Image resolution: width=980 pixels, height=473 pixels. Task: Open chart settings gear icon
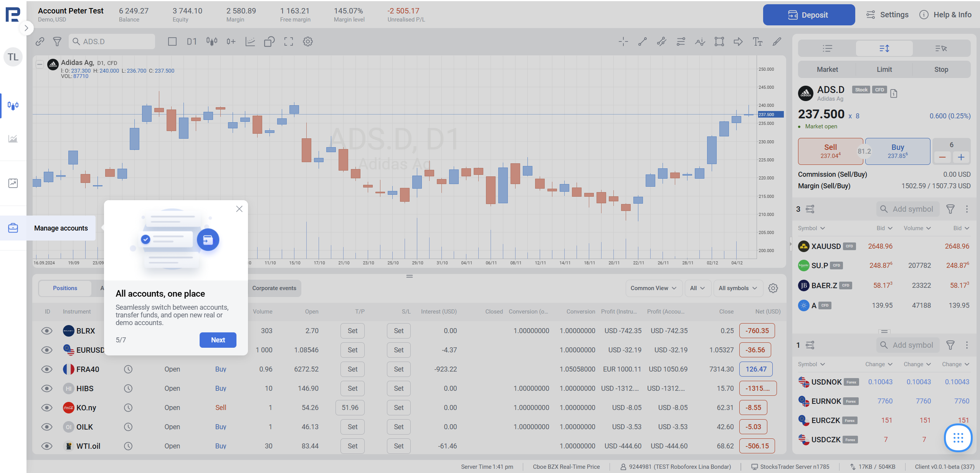307,41
